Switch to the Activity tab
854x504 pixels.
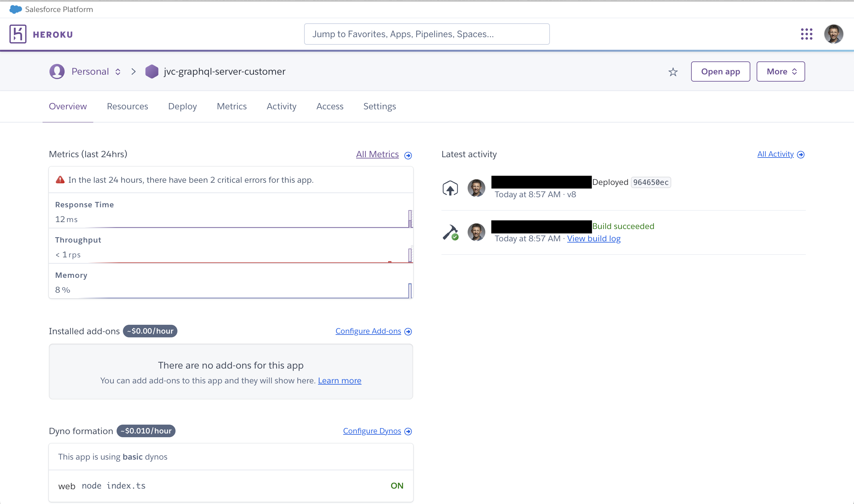point(281,106)
